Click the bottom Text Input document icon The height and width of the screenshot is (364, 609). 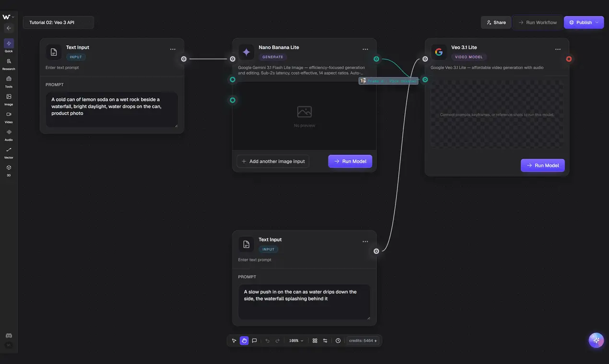click(246, 244)
